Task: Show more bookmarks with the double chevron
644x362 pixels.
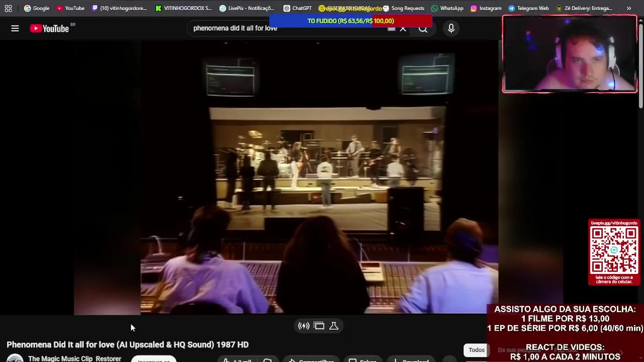Action: pos(629,8)
